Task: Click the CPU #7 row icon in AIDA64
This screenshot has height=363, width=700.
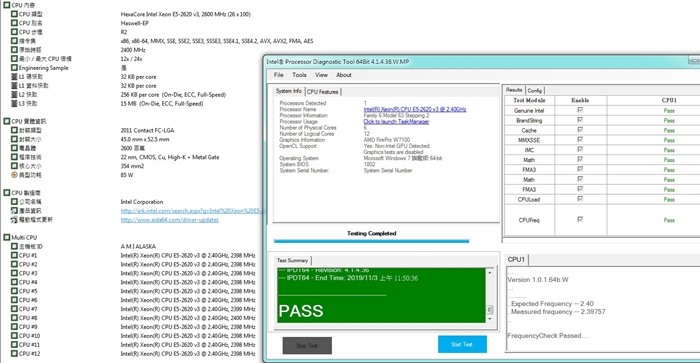Action: tap(14, 309)
